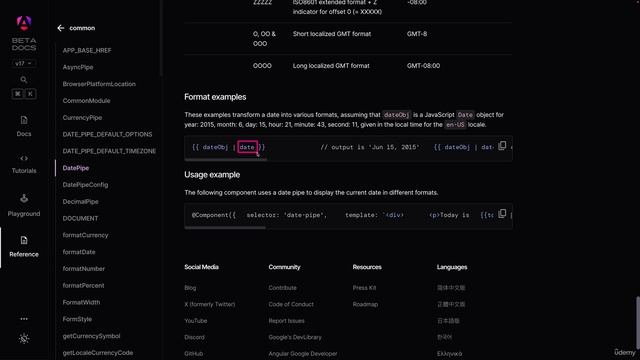Screen dimensions: 640x360
Task: Copy the usage example code snippet
Action: tap(502, 213)
